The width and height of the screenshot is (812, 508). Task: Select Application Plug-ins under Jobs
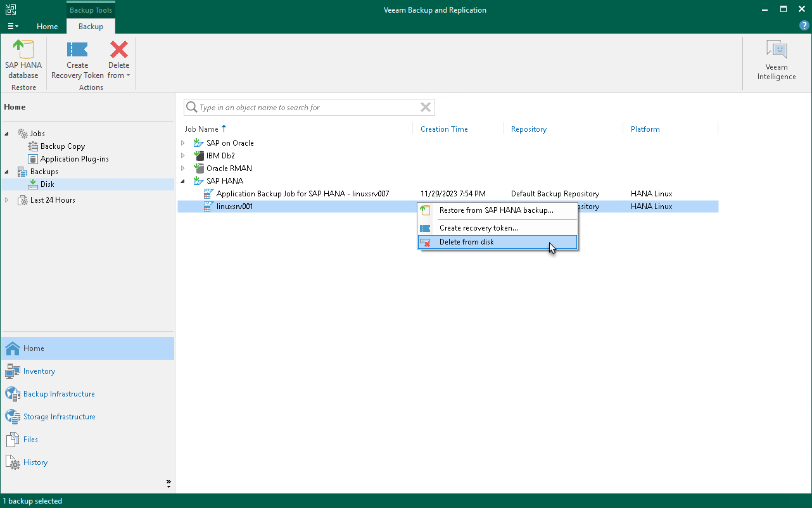[x=74, y=159]
